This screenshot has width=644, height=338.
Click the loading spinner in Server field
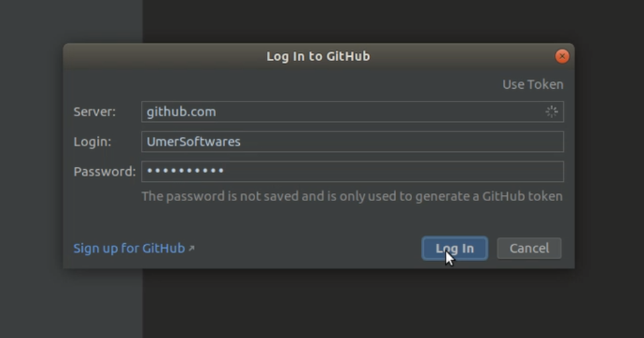[551, 112]
